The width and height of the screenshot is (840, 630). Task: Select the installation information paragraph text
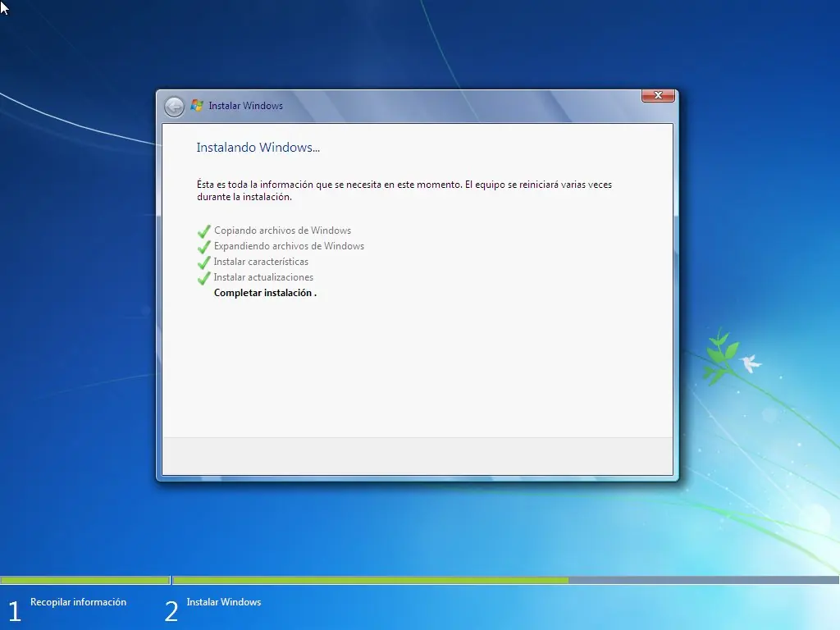[x=403, y=190]
